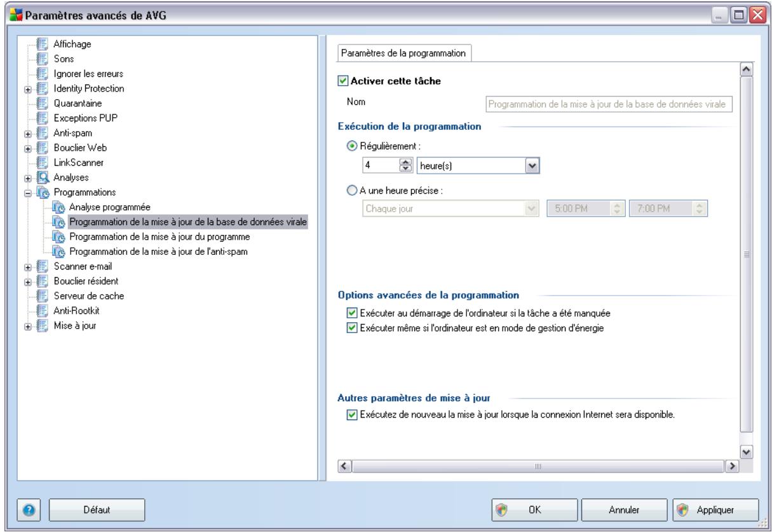Image resolution: width=772 pixels, height=532 pixels.
Task: Expand the Mise à jour node
Action: 29,326
